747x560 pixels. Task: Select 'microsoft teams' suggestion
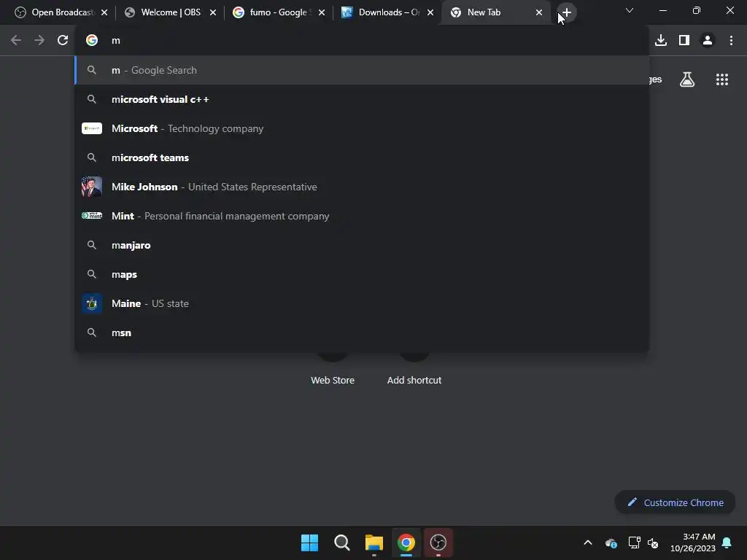(362, 157)
